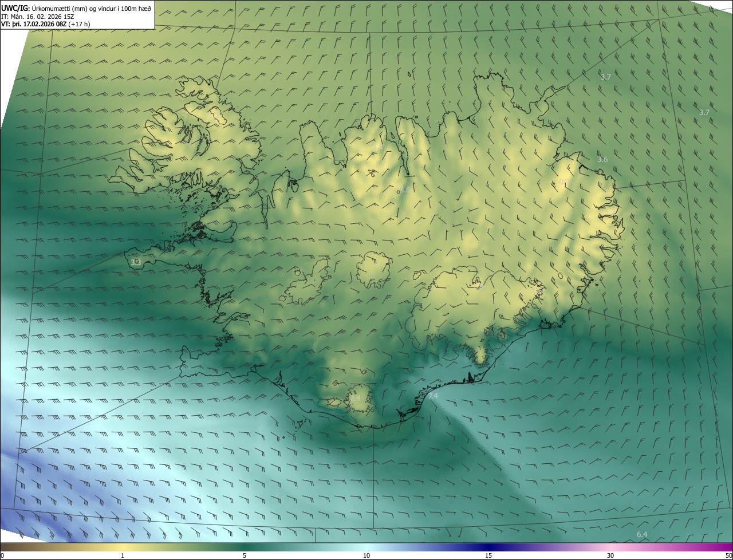The height and width of the screenshot is (560, 733).
Task: Click the color scale tick label '15'
Action: [x=488, y=556]
